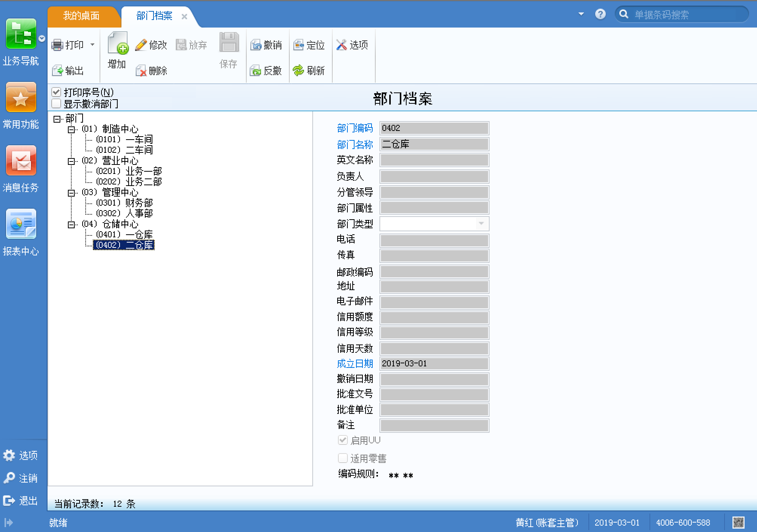Open the 业务导航 business navigation icon

(x=21, y=34)
